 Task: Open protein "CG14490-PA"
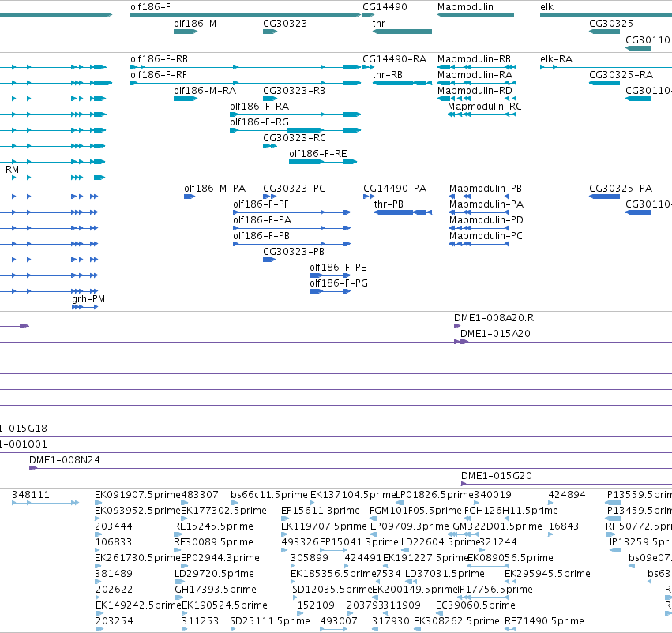click(x=395, y=189)
